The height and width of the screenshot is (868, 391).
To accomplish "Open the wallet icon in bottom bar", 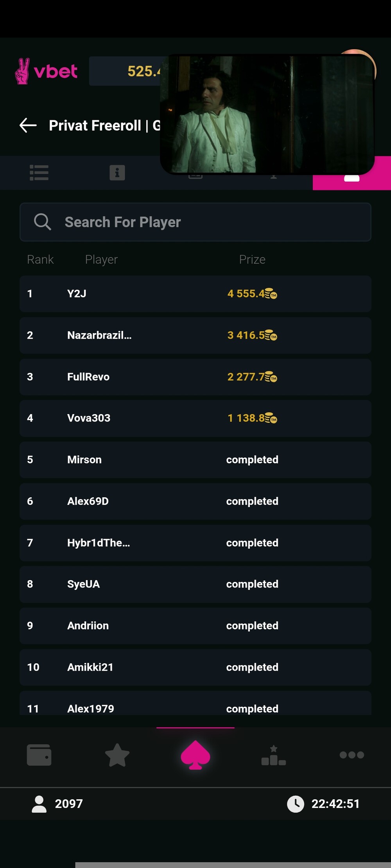I will click(x=39, y=755).
